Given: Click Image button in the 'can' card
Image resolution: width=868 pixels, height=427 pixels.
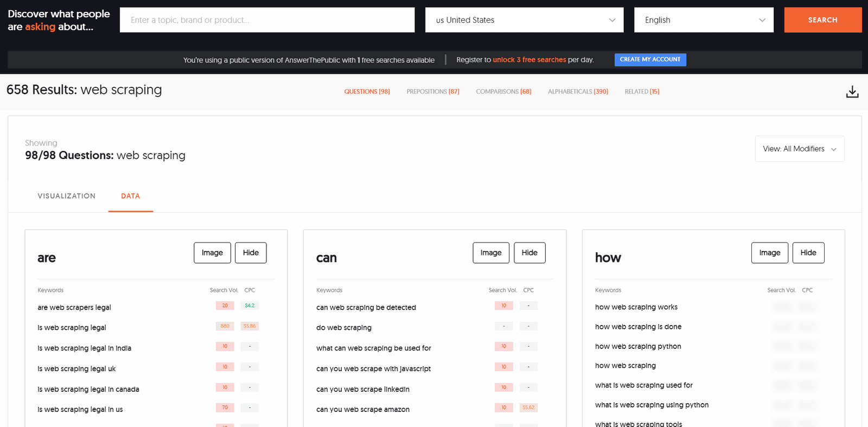Looking at the screenshot, I should 491,253.
